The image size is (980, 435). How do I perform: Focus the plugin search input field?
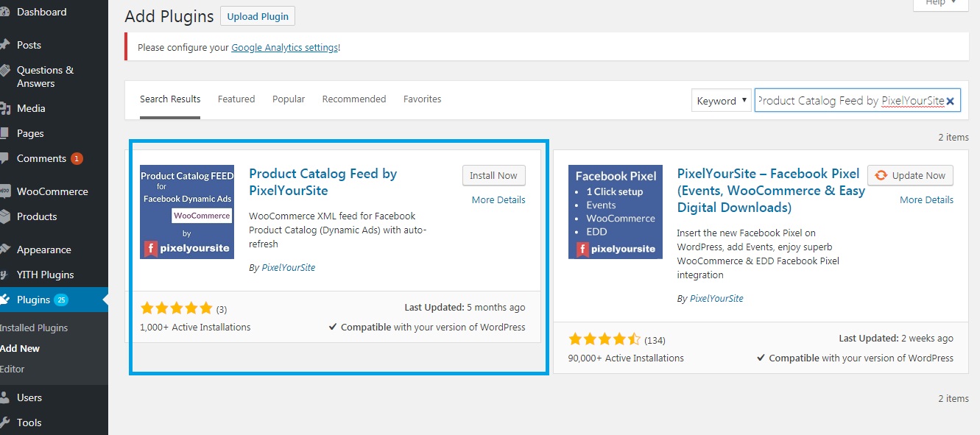coord(857,101)
